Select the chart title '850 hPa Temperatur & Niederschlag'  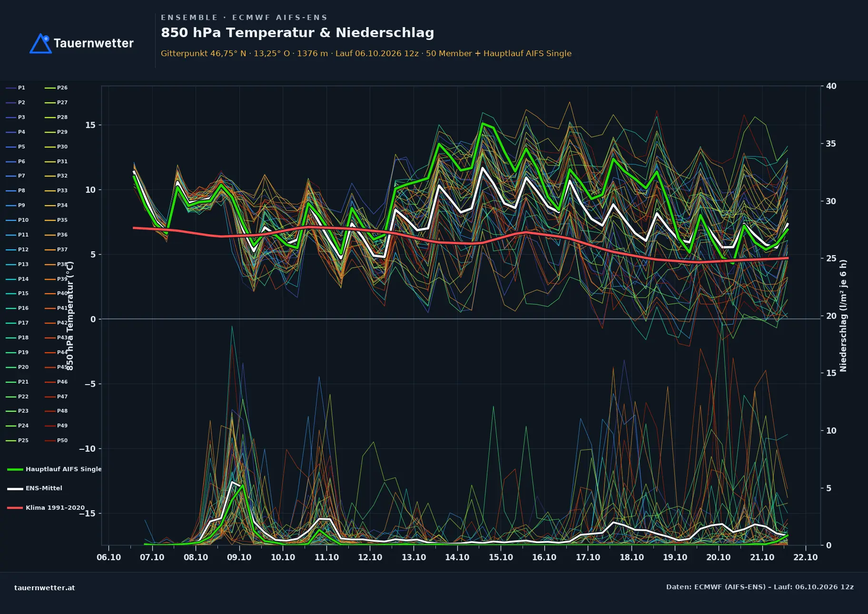click(x=297, y=32)
